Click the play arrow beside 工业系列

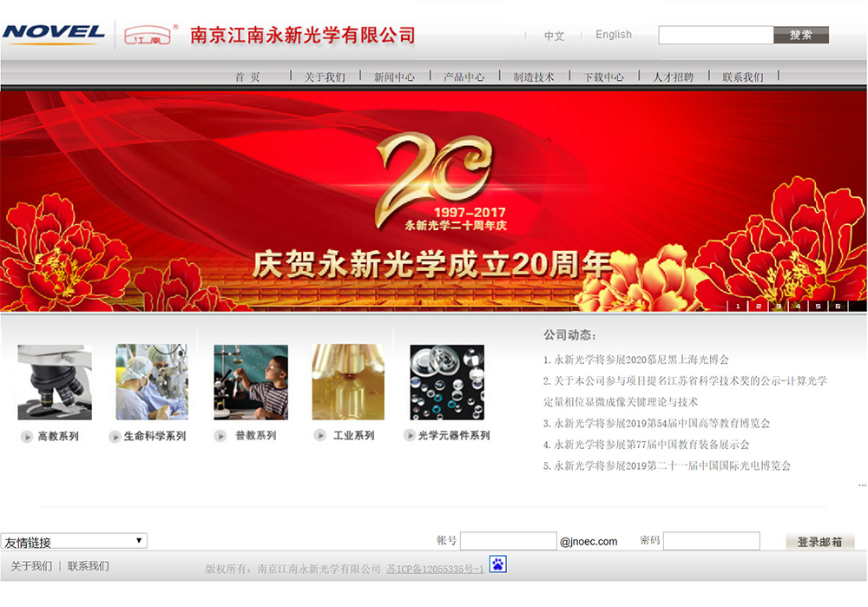319,435
